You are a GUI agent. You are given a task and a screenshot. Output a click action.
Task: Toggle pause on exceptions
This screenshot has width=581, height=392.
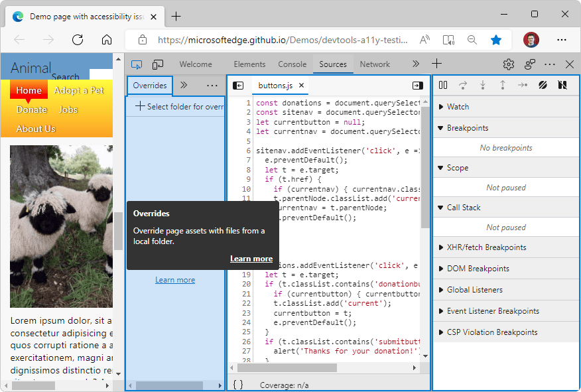coord(562,85)
